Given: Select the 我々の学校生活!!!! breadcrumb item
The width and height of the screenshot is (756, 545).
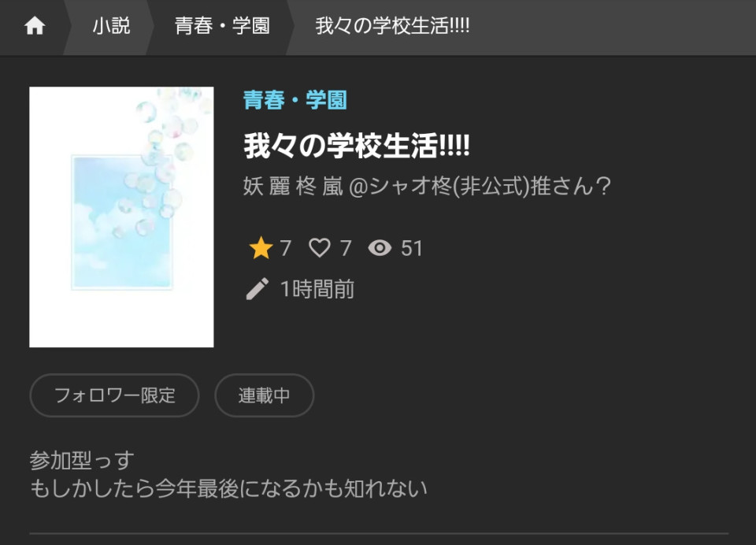Looking at the screenshot, I should [392, 25].
